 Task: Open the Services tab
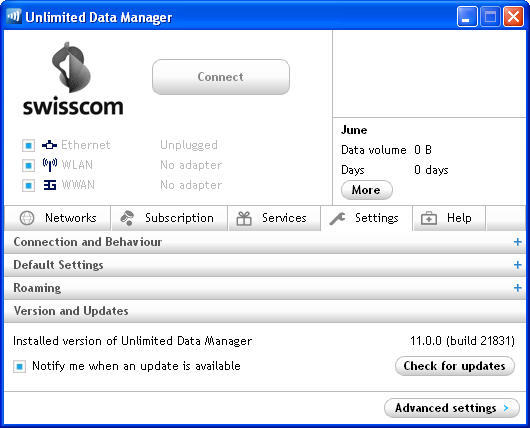click(274, 218)
